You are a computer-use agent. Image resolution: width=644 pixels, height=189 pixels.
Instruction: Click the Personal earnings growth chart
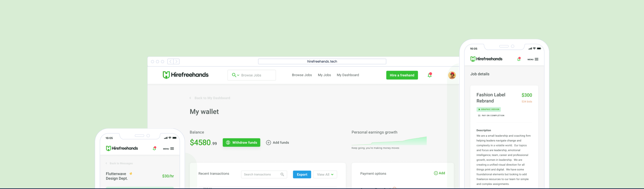tap(389, 141)
